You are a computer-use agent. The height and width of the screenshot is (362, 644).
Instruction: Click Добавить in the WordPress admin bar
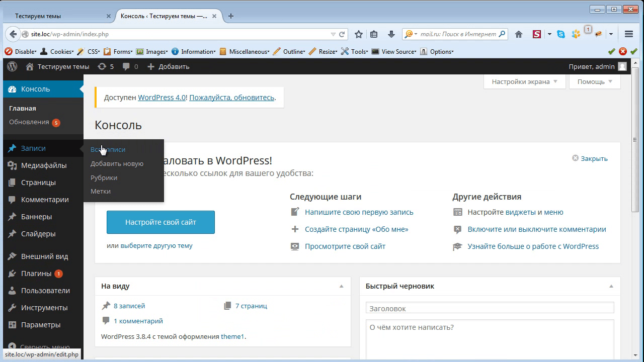tap(168, 66)
